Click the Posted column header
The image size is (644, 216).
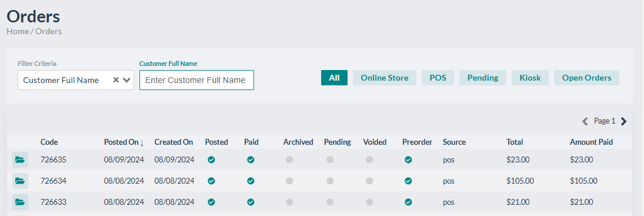216,142
